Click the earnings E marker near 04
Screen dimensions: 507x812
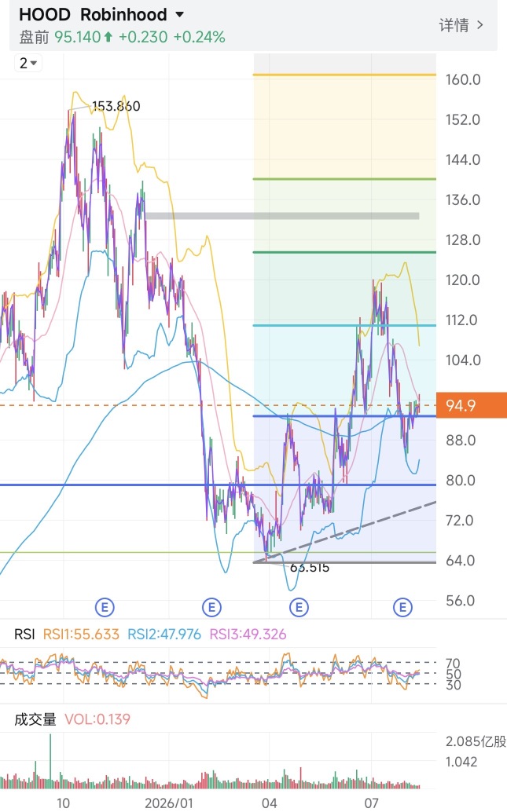299,606
